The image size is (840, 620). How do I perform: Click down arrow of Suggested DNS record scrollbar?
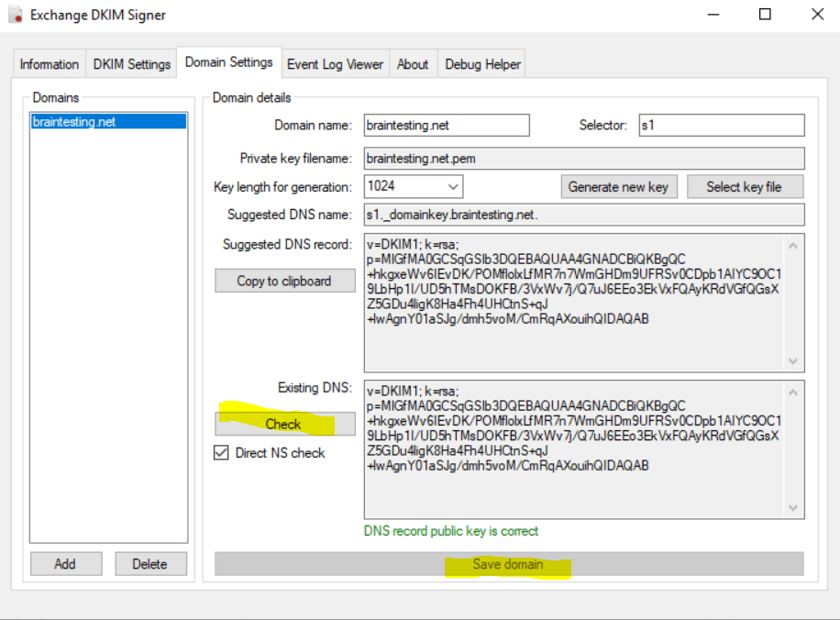[x=793, y=360]
